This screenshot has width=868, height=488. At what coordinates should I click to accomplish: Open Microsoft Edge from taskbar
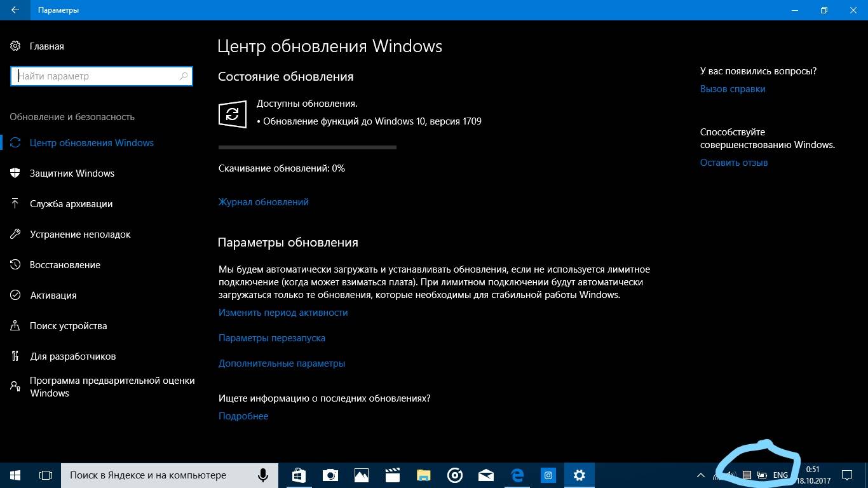(517, 475)
